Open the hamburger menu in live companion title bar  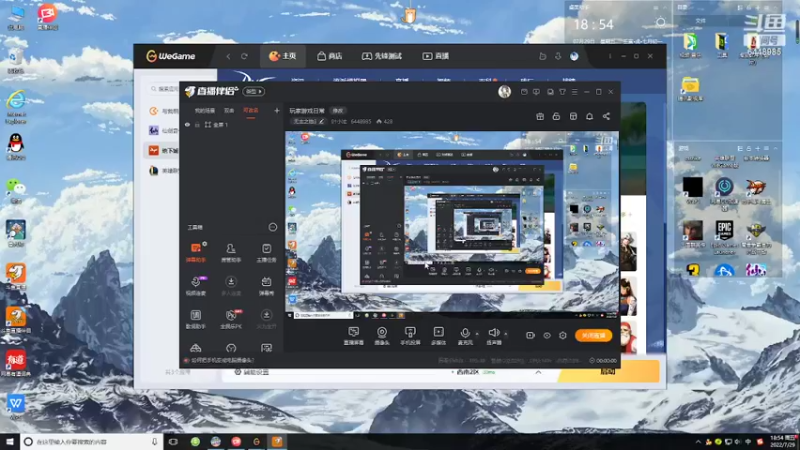click(x=574, y=92)
